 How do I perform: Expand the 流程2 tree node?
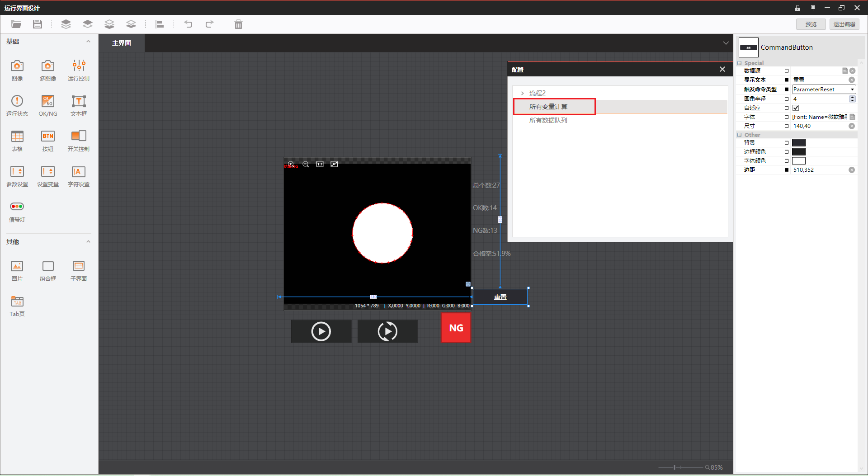click(523, 93)
